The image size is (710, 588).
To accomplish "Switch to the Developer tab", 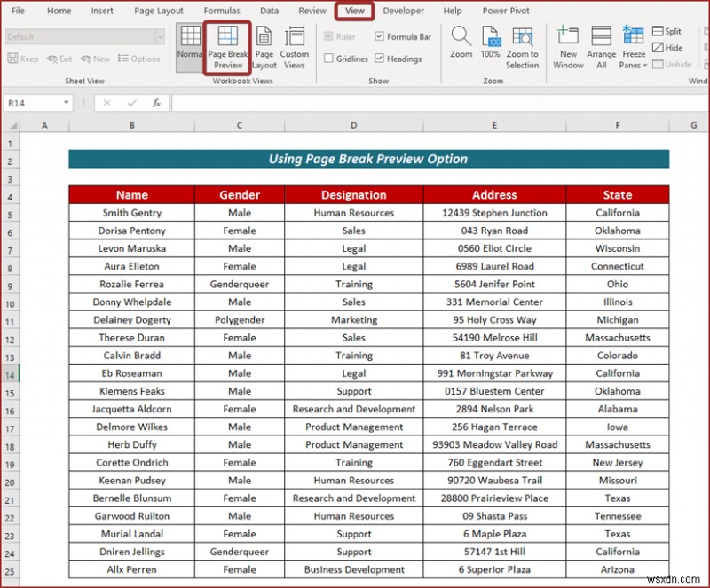I will [x=403, y=11].
